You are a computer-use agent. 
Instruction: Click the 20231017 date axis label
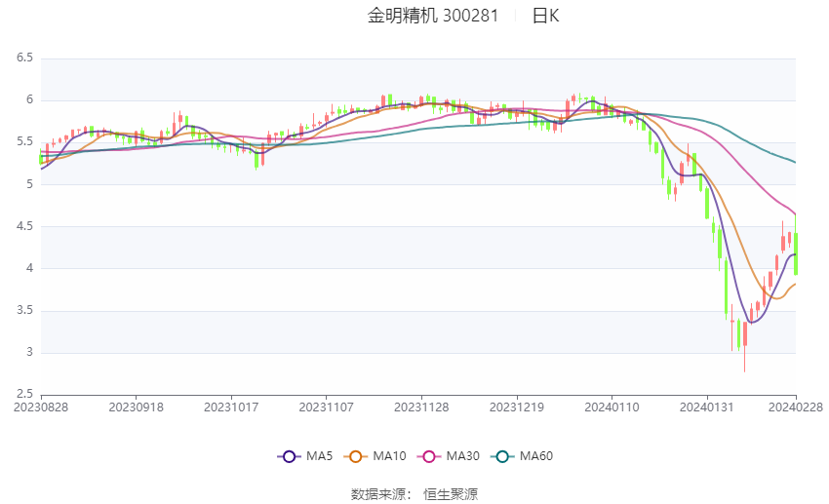point(231,407)
